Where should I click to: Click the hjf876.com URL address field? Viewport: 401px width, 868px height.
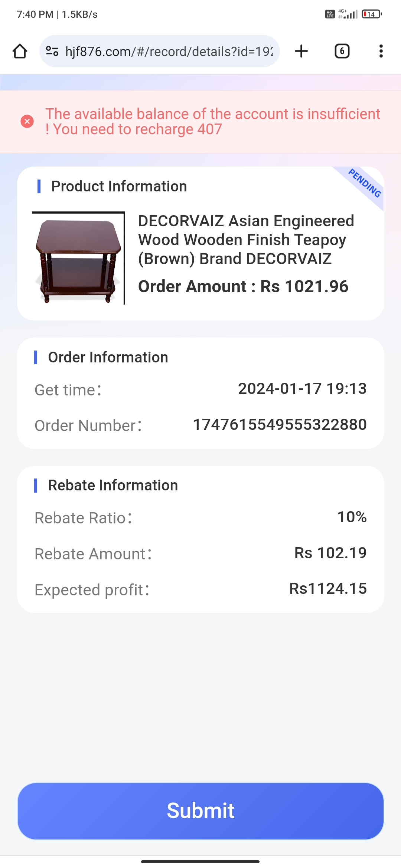pyautogui.click(x=169, y=51)
